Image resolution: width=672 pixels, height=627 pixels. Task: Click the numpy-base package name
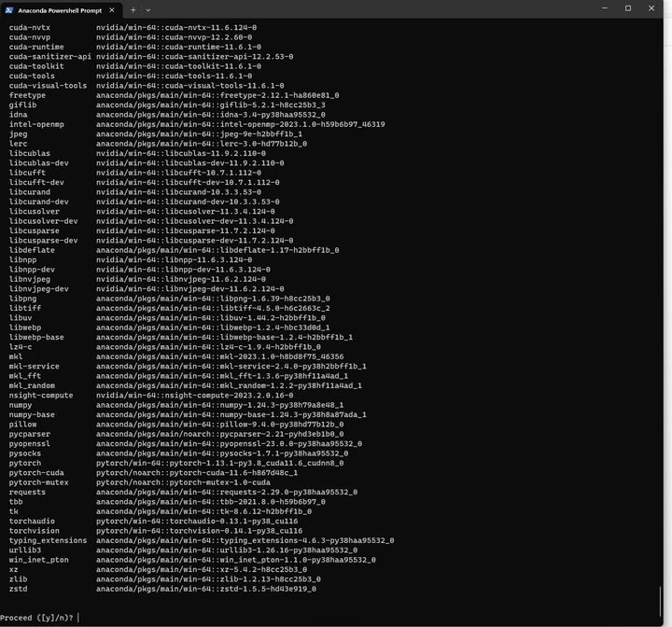tap(32, 415)
